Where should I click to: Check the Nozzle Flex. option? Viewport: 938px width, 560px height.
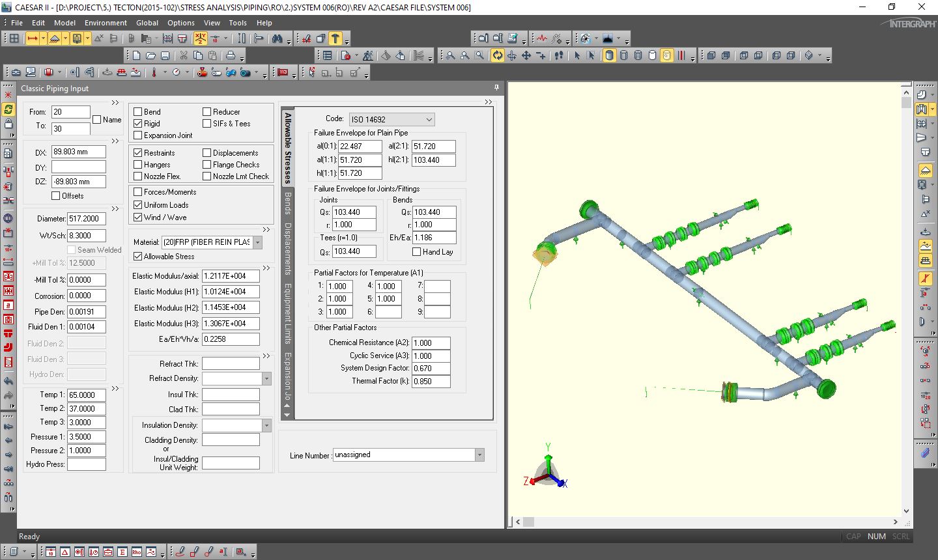click(x=137, y=176)
